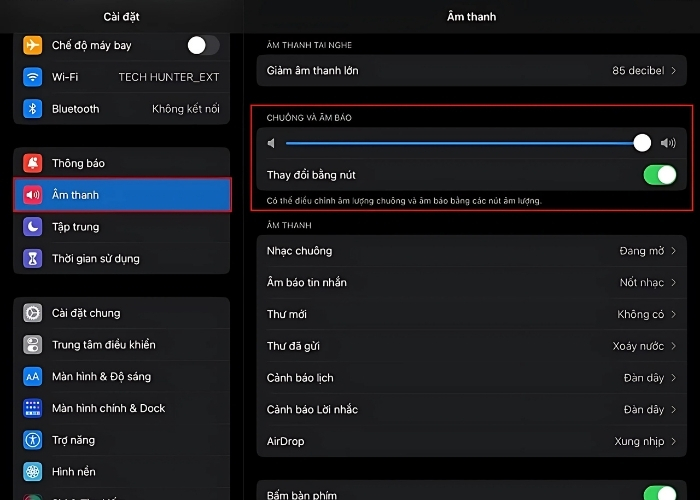The height and width of the screenshot is (500, 700).
Task: Open the AirDrop sound Xung nhịp chevron
Action: (673, 441)
